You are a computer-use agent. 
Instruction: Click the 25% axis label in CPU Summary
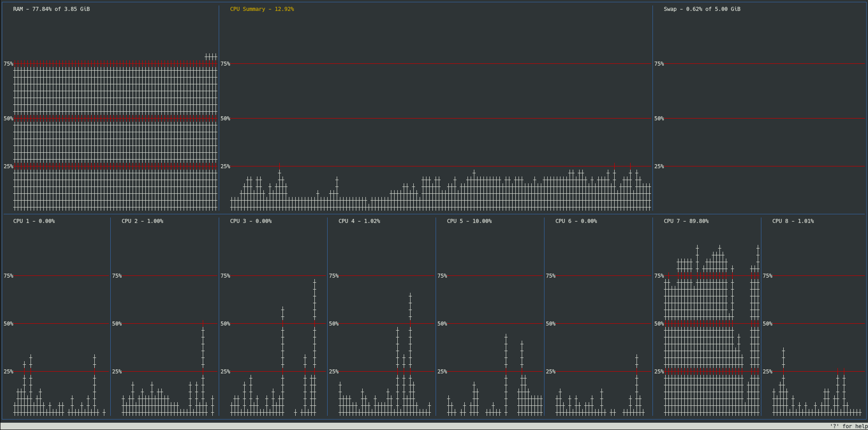(226, 166)
